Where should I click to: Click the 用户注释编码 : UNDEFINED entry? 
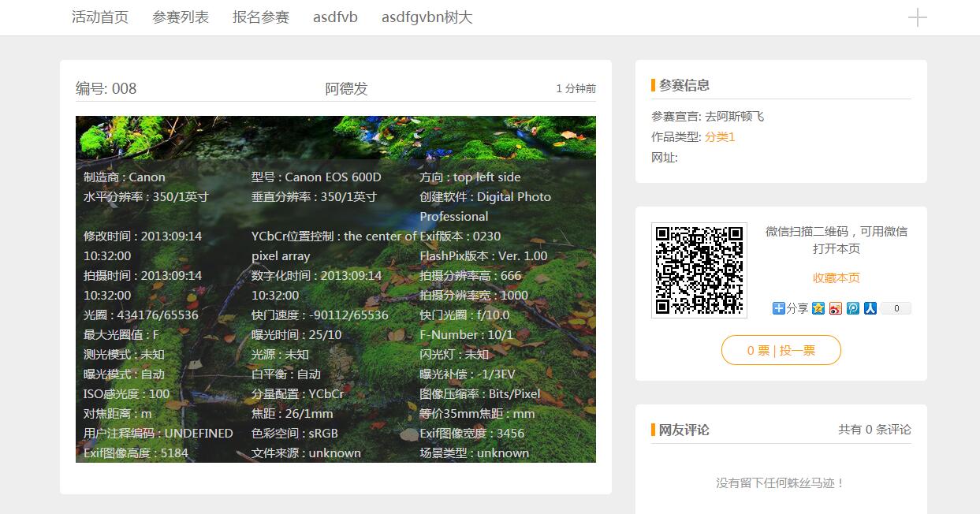tap(158, 433)
